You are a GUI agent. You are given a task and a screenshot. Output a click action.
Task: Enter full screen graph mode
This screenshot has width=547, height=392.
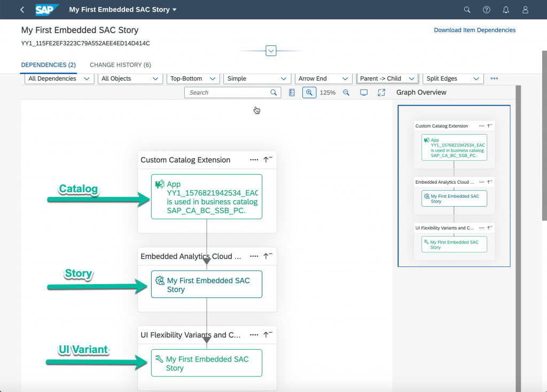[x=381, y=92]
